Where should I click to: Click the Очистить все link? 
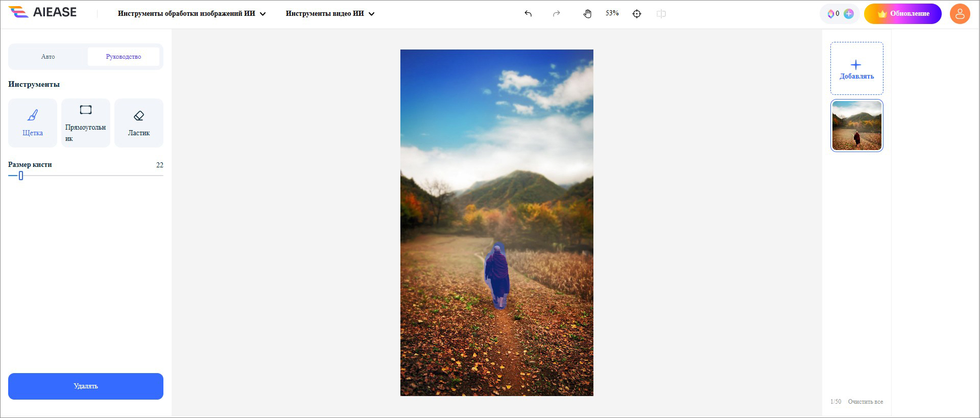coord(865,402)
